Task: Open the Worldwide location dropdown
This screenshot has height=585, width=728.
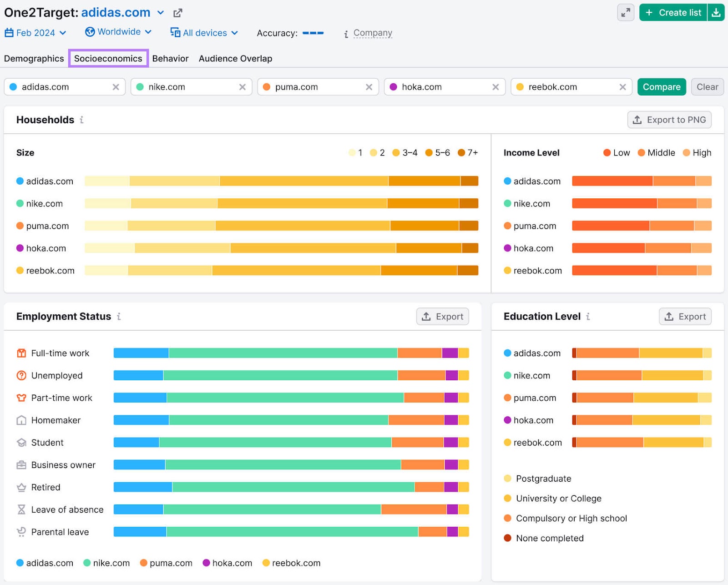Action: coord(118,32)
